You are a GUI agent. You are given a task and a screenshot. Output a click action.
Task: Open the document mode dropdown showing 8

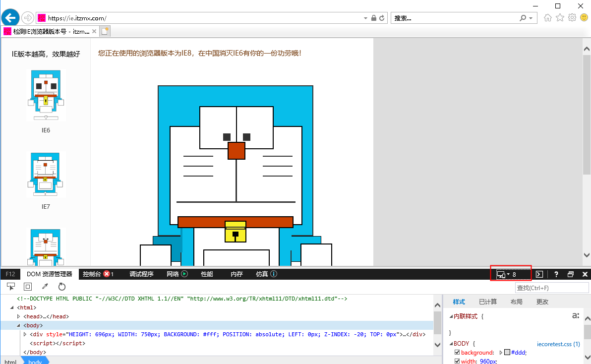pos(511,274)
